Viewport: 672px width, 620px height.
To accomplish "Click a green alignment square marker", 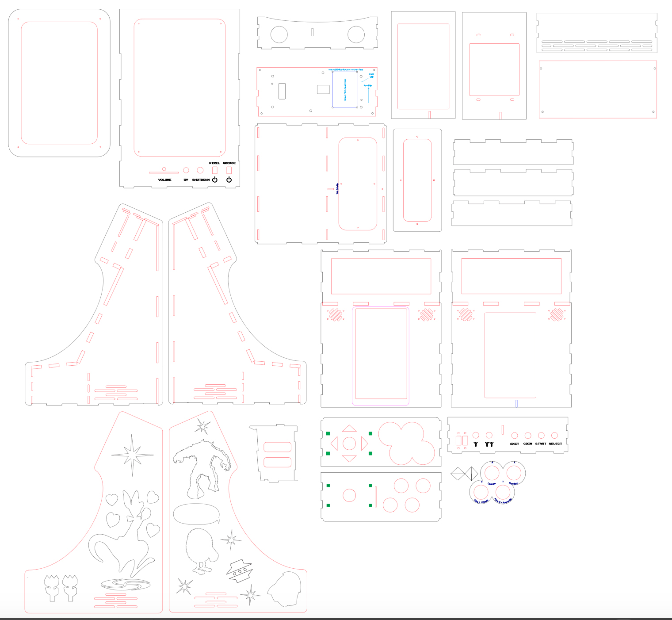I will point(328,433).
